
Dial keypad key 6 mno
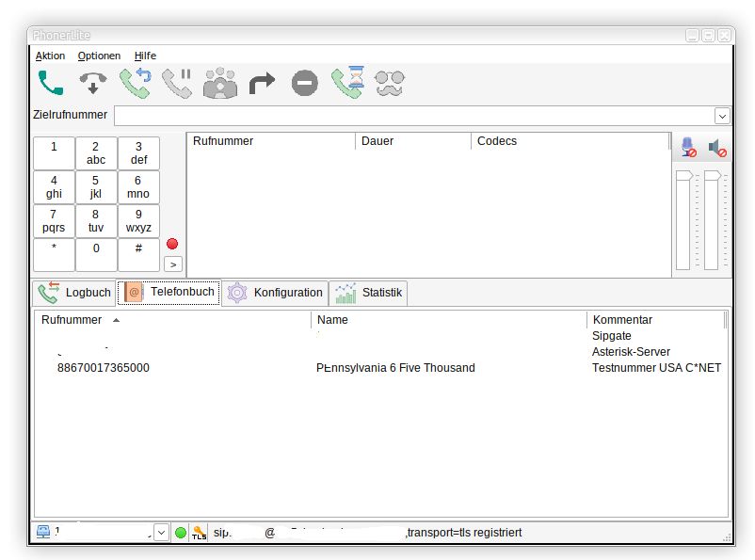click(138, 187)
